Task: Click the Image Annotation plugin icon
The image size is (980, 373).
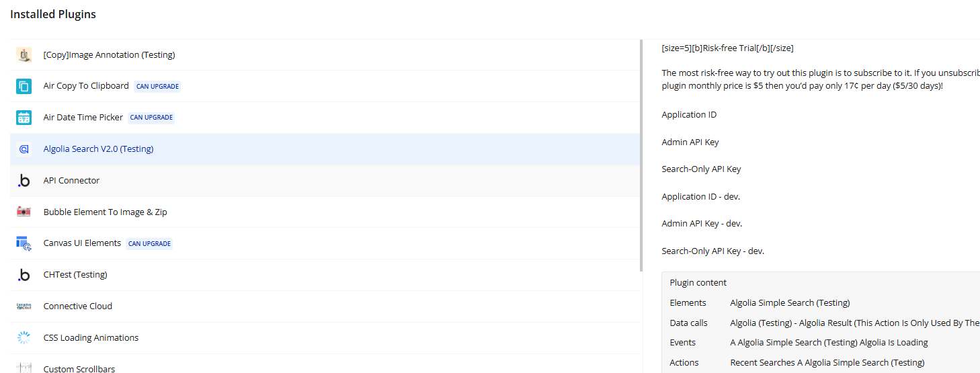Action: [24, 55]
